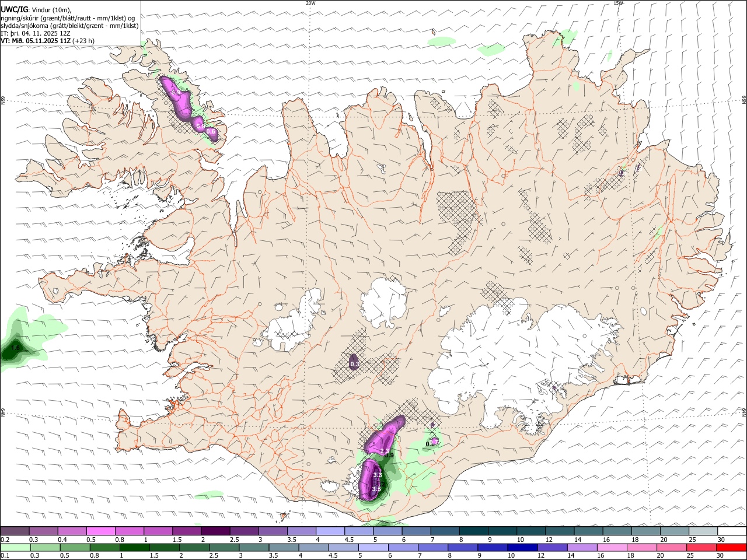Click the bright red 30 swatch in bottom legend

pyautogui.click(x=732, y=547)
